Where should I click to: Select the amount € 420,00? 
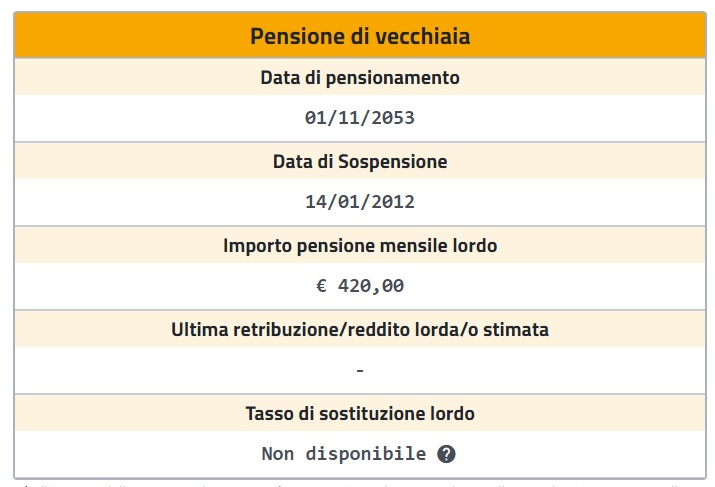point(360,286)
